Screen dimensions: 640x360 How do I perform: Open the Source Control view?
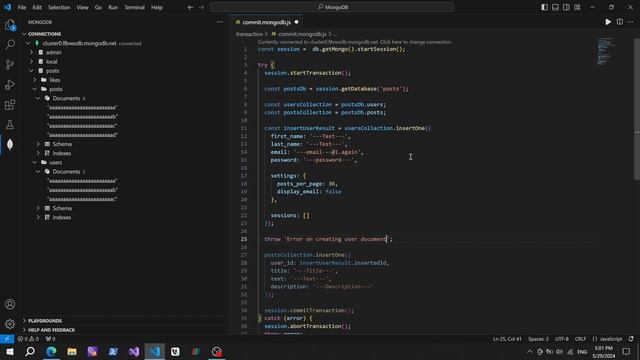[10, 64]
